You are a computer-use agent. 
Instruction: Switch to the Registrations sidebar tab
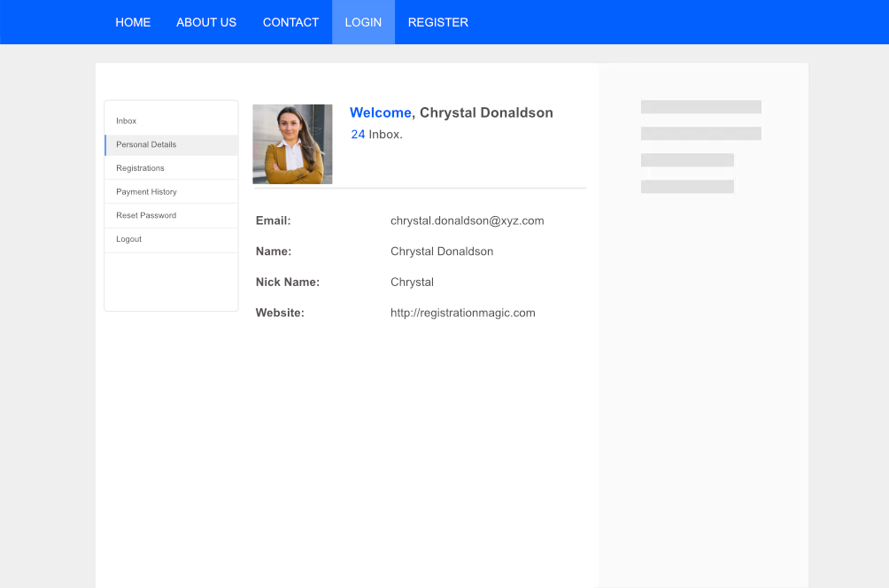[x=140, y=168]
